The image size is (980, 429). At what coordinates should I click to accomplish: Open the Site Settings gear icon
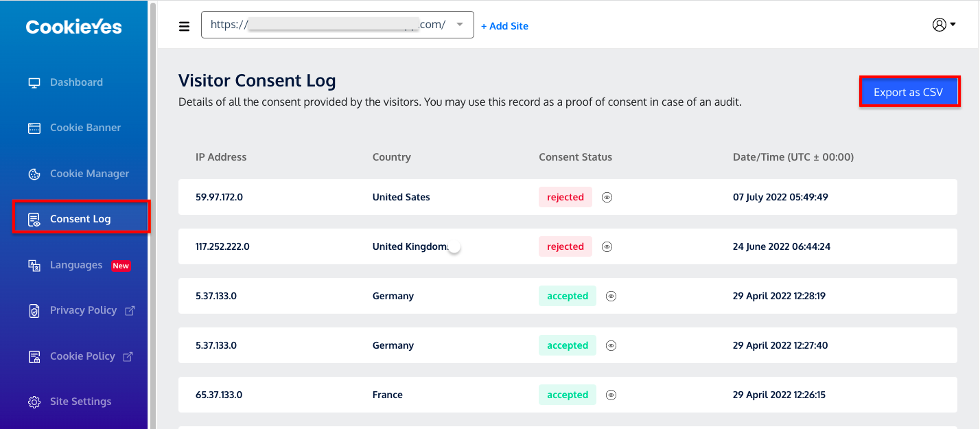[x=34, y=402]
